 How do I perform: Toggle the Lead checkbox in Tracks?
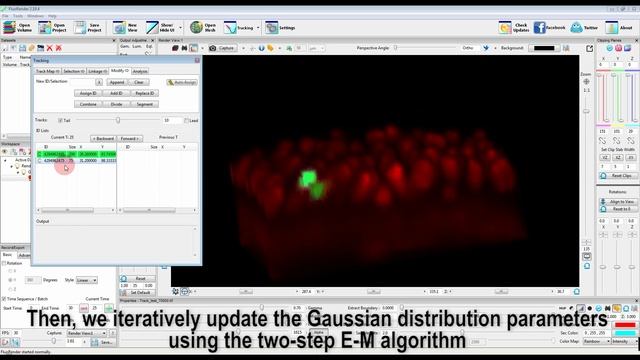187,120
